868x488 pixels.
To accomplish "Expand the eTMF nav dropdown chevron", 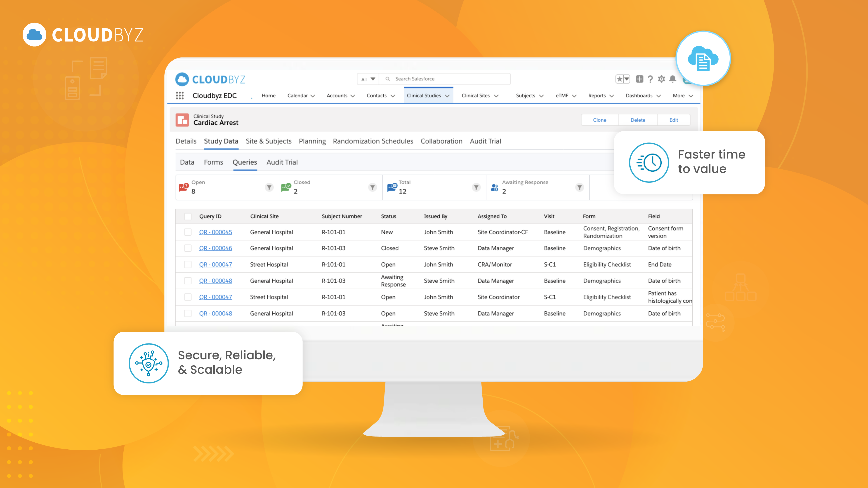I will coord(575,96).
